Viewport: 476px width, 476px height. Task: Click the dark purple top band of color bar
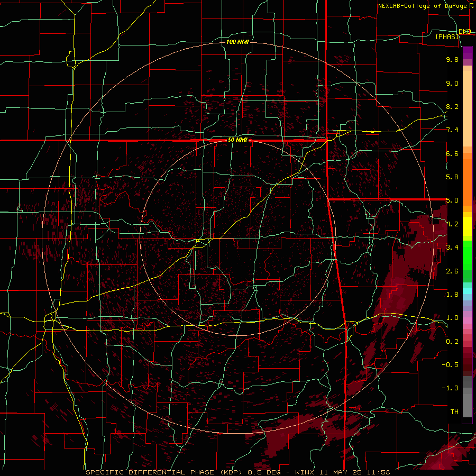(467, 53)
